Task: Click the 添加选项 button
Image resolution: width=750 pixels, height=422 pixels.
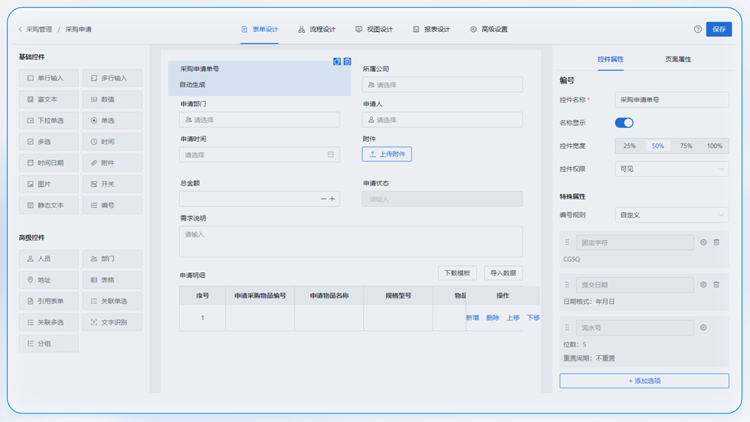Action: point(644,381)
